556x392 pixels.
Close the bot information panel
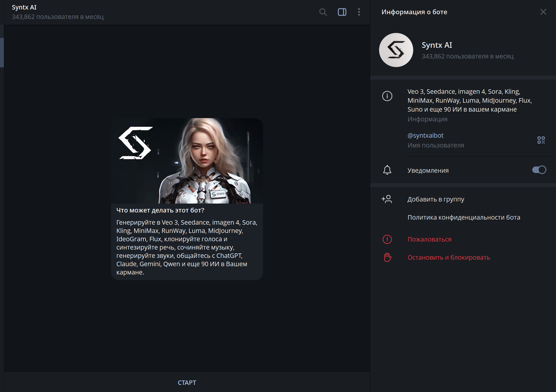[x=543, y=12]
